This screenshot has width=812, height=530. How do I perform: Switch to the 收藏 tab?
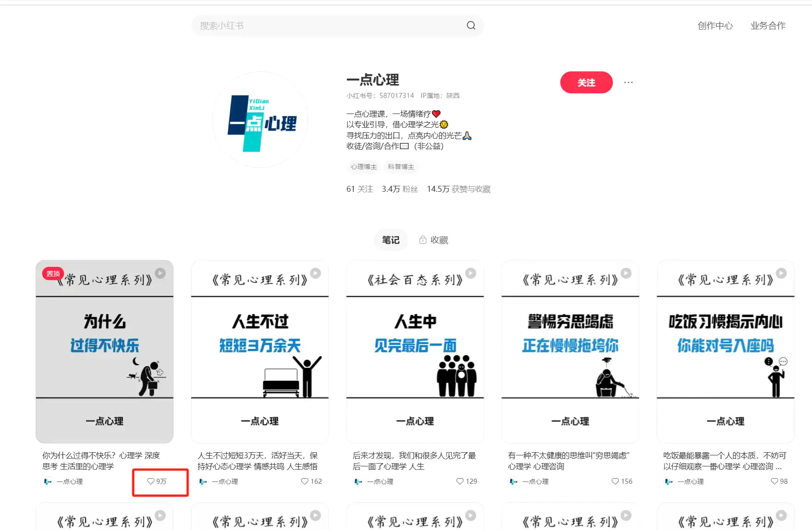pyautogui.click(x=438, y=239)
